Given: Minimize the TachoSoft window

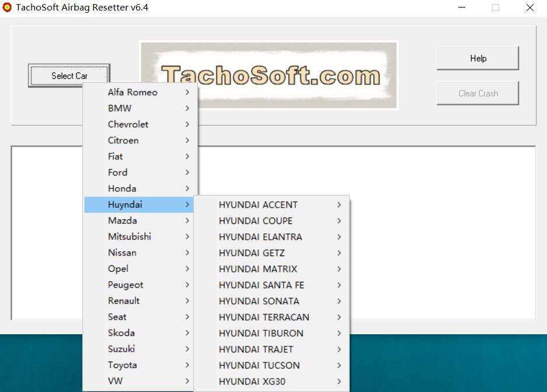Looking at the screenshot, I should pos(462,8).
